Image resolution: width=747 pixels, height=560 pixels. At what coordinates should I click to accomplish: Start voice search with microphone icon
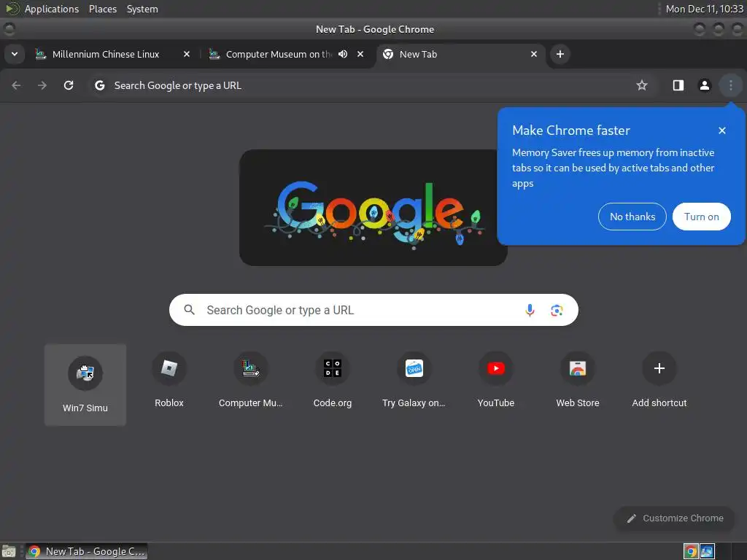[x=530, y=310]
